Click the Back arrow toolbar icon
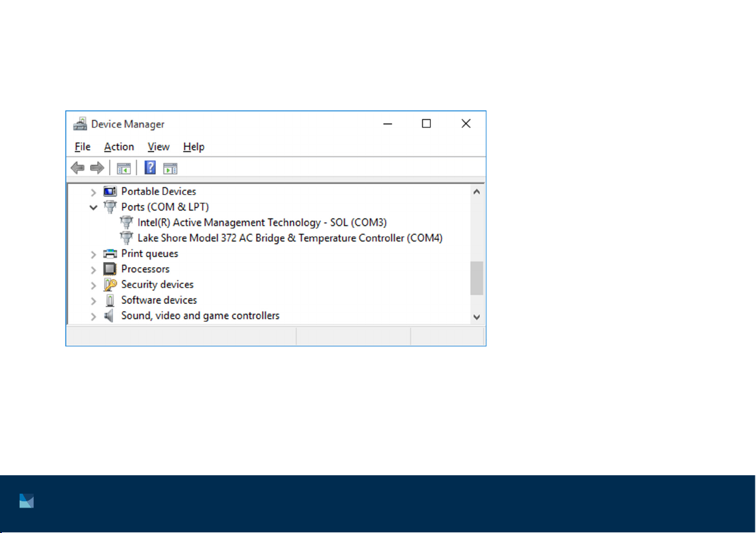756x533 pixels. [x=77, y=168]
